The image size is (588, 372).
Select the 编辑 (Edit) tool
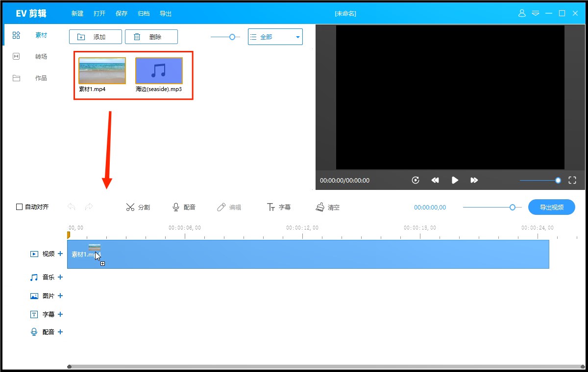[x=229, y=207]
